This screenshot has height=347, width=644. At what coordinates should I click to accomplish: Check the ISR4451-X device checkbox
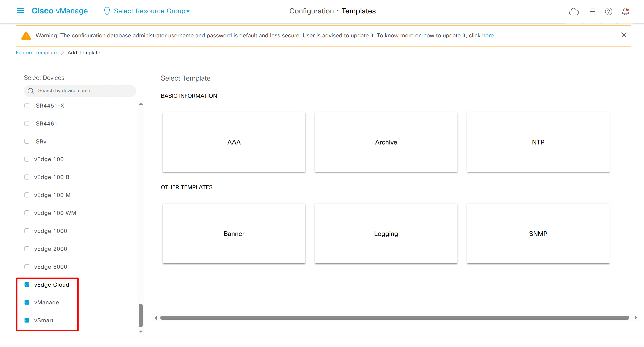point(27,106)
